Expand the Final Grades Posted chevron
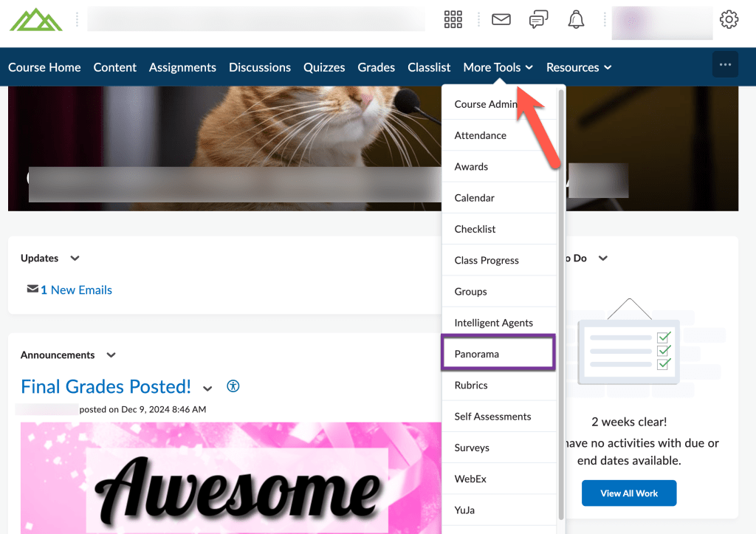The width and height of the screenshot is (756, 534). 207,388
